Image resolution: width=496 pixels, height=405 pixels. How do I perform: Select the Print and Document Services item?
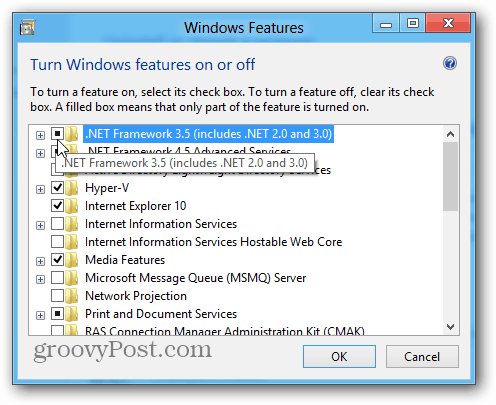tap(161, 314)
